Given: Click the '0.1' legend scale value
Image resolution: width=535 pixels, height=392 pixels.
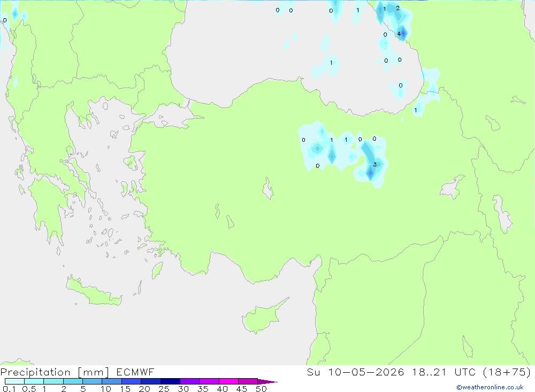Looking at the screenshot, I should [9, 389].
